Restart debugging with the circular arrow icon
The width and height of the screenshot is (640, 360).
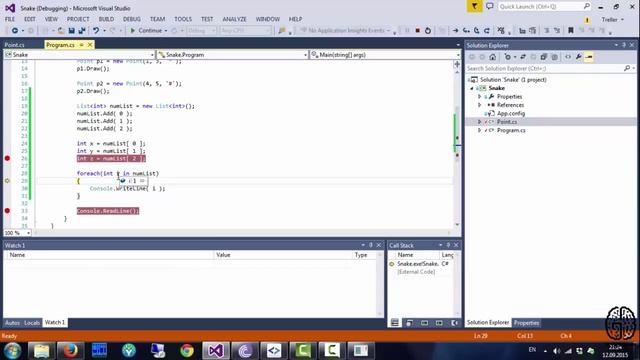coord(427,31)
